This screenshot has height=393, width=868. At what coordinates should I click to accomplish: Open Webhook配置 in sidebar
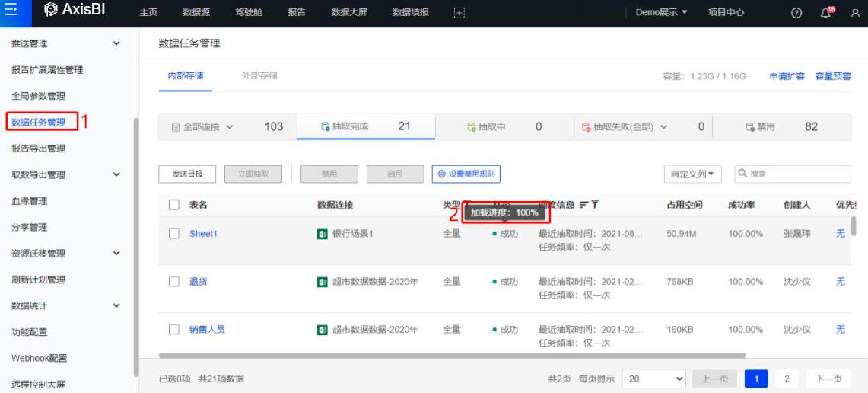click(40, 358)
